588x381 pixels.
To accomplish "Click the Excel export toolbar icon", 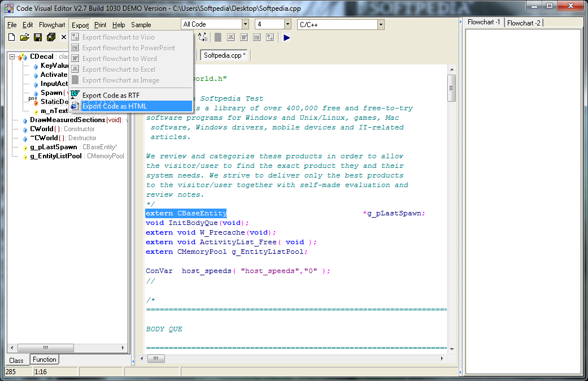I will [231, 37].
